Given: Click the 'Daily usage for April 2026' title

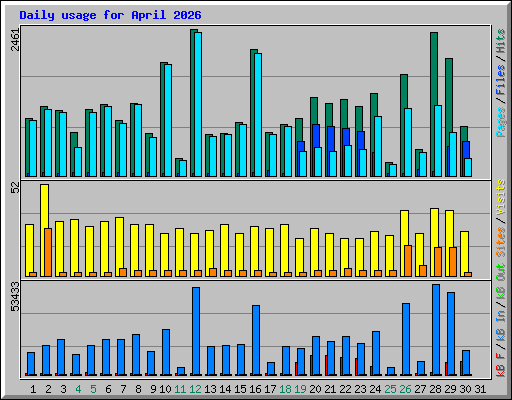Looking at the screenshot, I should coord(110,15).
